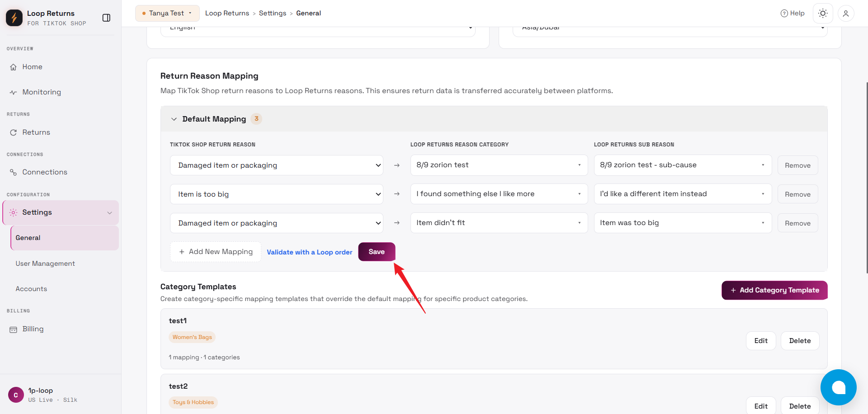Open 8/9 zorion test category dropdown
The image size is (868, 414).
[x=499, y=165]
